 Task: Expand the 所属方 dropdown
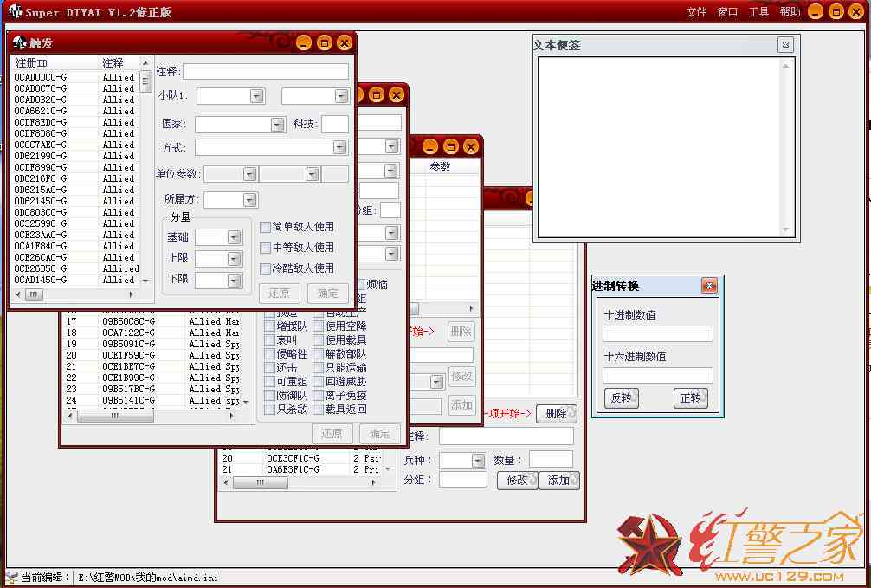[x=250, y=200]
